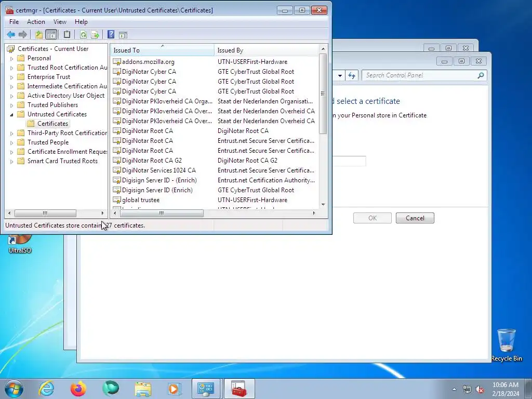The image size is (532, 399).
Task: Expand Trusted Root Certification Authorities node
Action: pos(11,68)
